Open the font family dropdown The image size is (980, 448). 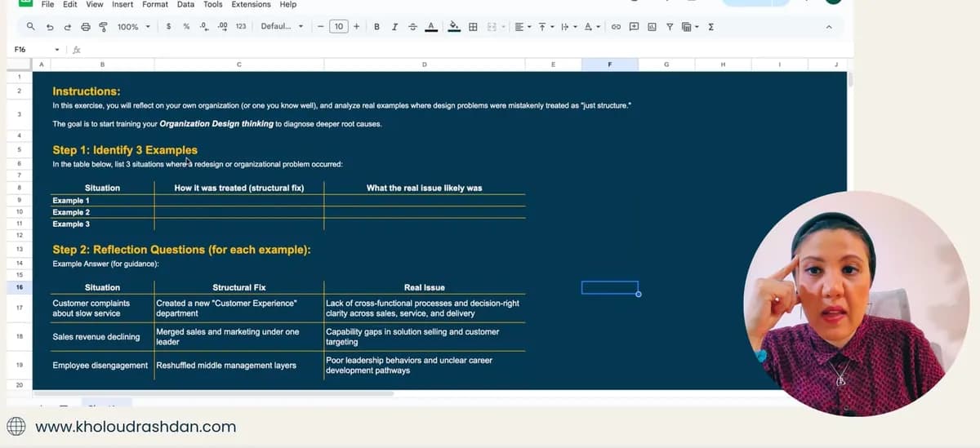point(282,27)
